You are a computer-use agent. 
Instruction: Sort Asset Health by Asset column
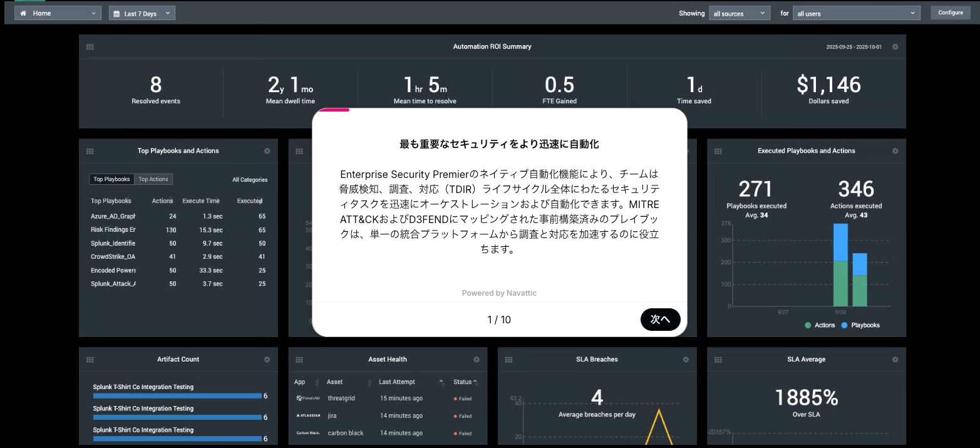(x=334, y=382)
